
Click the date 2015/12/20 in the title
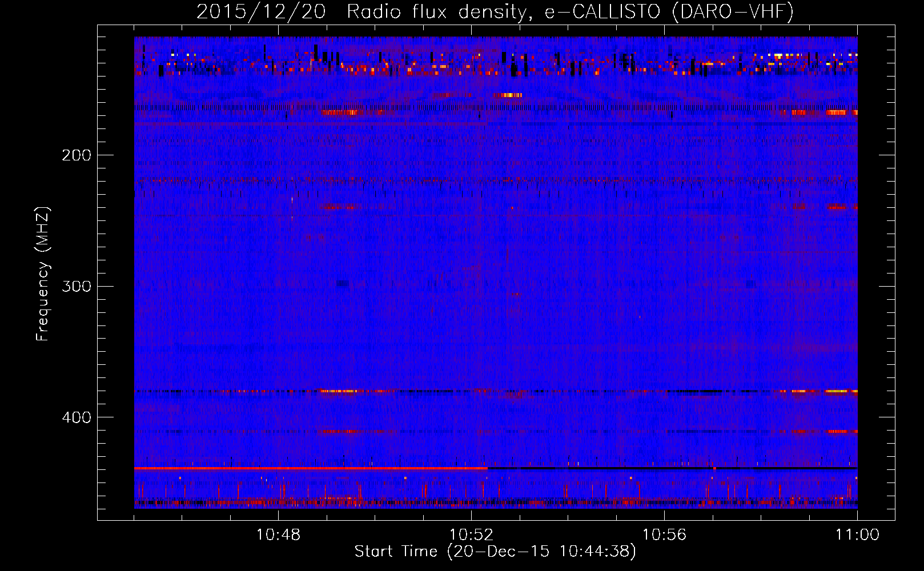(260, 12)
